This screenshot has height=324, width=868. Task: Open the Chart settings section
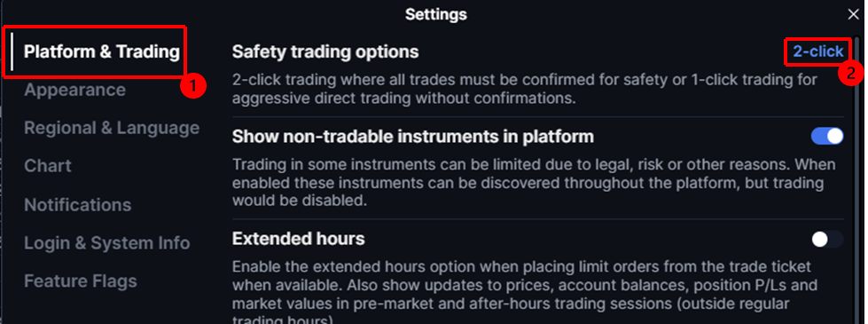[48, 166]
